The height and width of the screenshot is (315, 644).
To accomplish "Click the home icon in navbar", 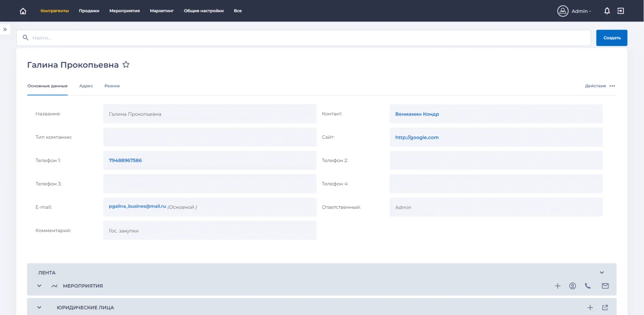I will pos(23,11).
